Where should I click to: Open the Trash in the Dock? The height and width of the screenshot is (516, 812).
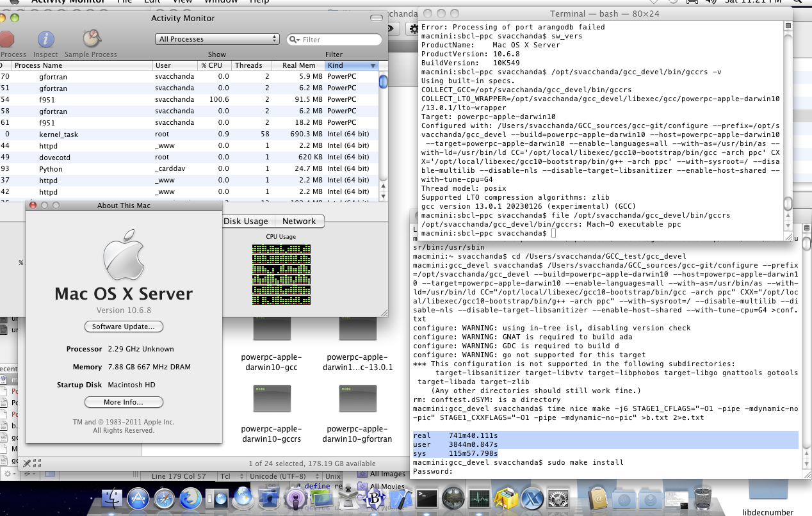click(x=702, y=499)
